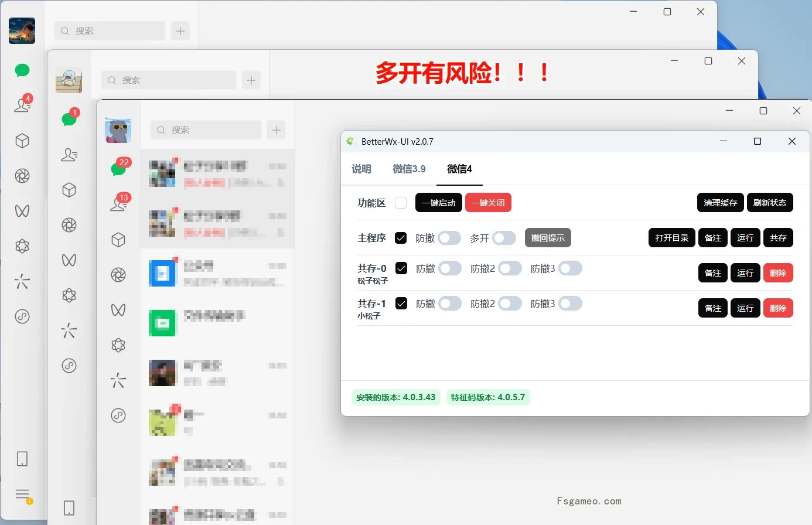Open Mini Programs icon in middle WeChat window
Image resolution: width=812 pixels, height=525 pixels.
(x=69, y=366)
